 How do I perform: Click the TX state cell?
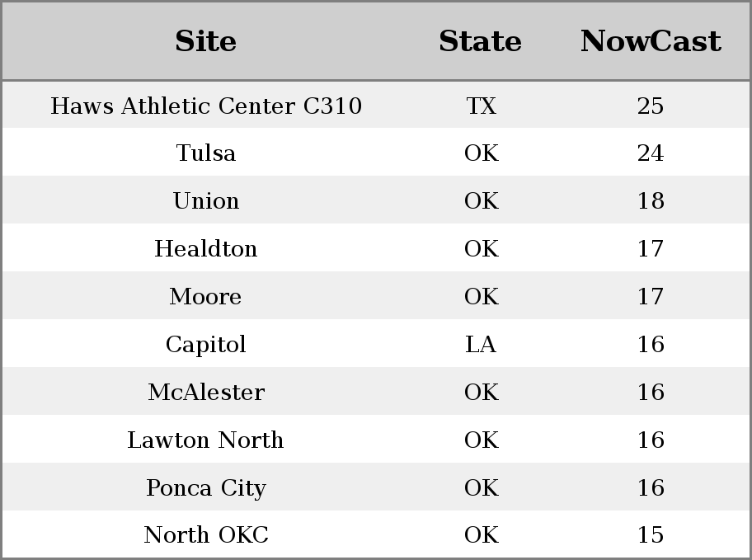coord(481,106)
